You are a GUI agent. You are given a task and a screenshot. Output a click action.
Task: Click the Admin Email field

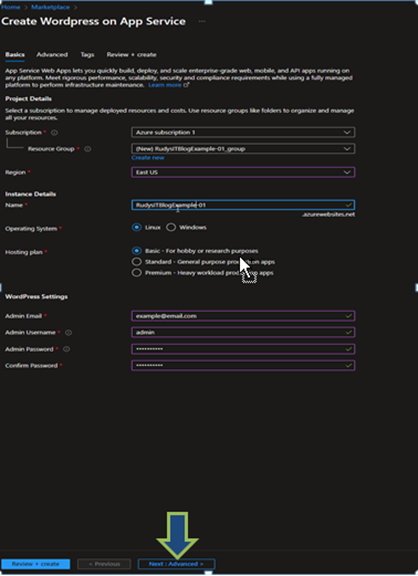243,316
